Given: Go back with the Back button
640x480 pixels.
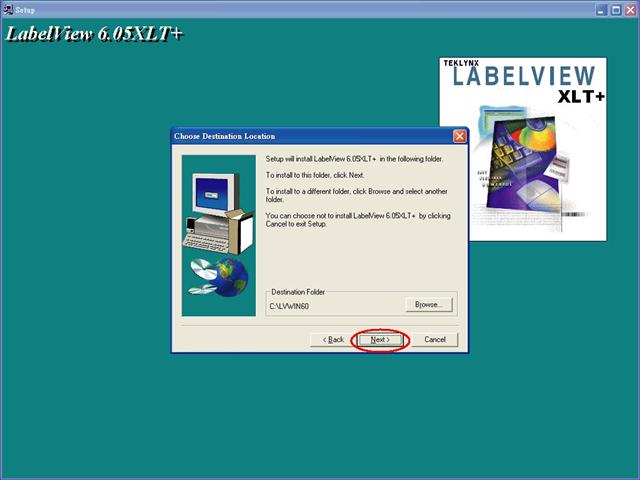Looking at the screenshot, I should (x=333, y=340).
